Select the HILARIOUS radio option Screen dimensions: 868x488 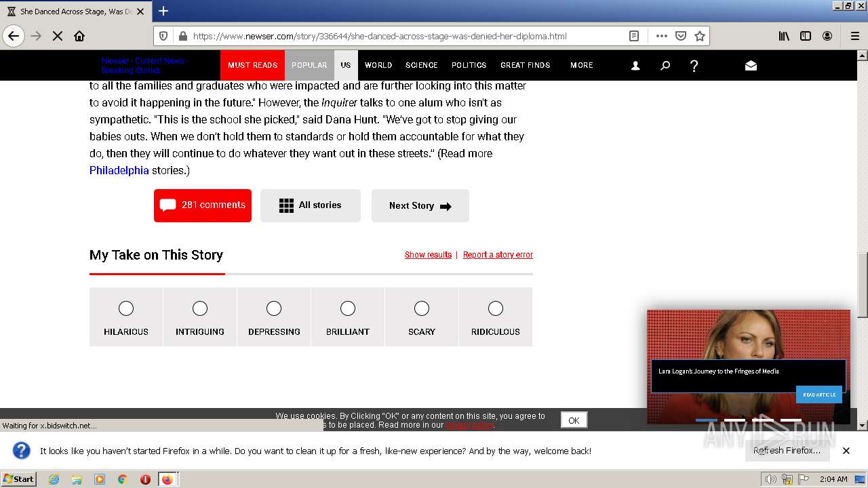click(126, 308)
